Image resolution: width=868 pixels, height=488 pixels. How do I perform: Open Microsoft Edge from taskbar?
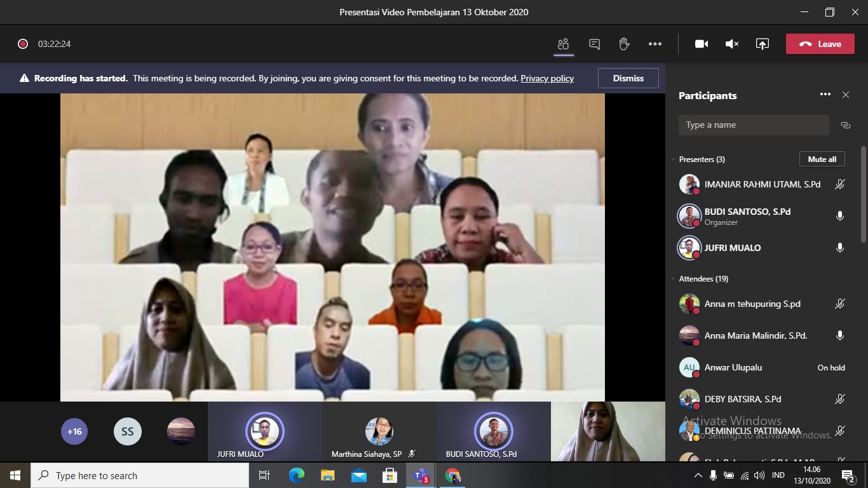(297, 475)
